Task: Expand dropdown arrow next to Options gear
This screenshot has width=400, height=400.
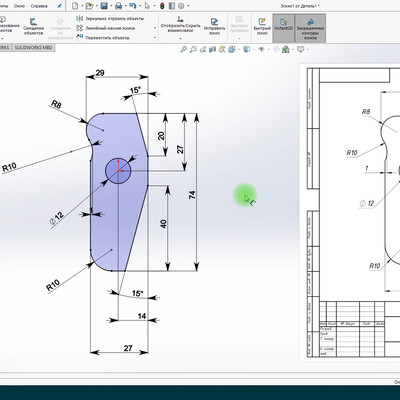Action: point(188,6)
